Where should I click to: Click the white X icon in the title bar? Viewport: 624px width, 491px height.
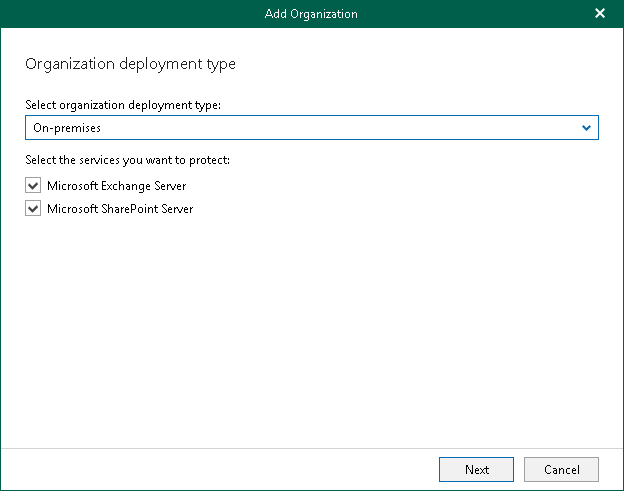click(599, 13)
